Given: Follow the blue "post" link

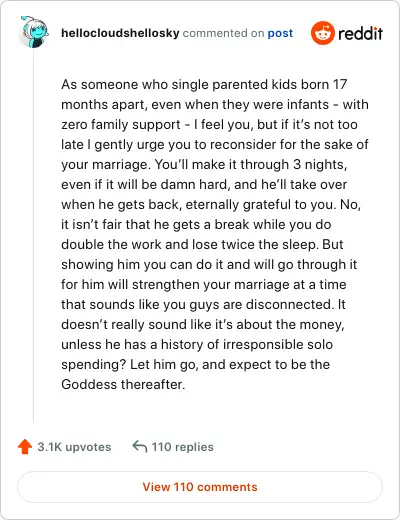Looking at the screenshot, I should coord(280,33).
